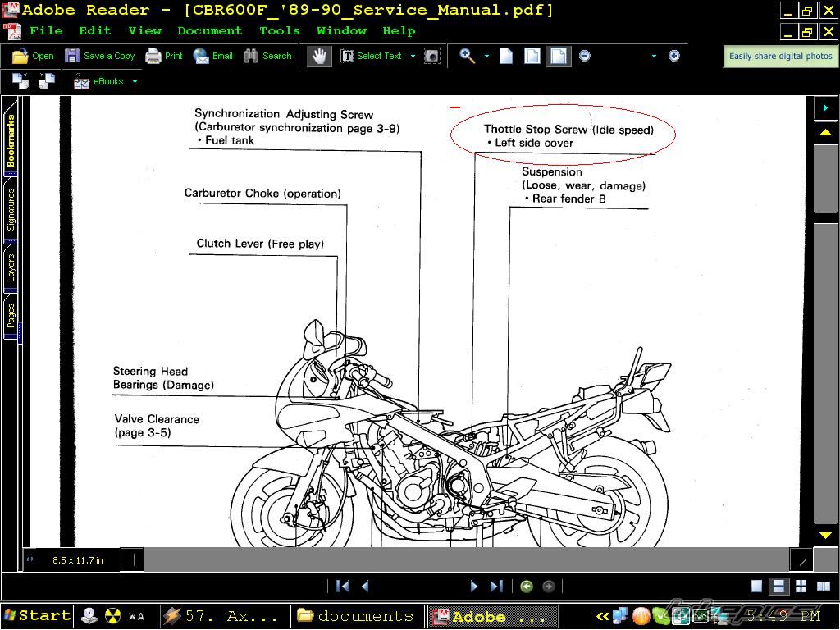Click the Adobe PDF document icon in menu bar

point(13,31)
